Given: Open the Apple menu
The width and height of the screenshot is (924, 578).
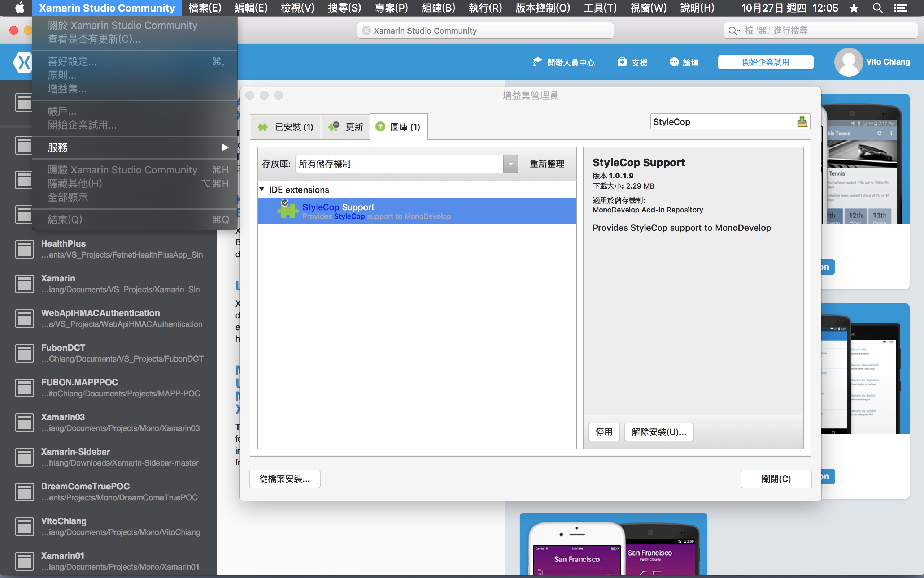Looking at the screenshot, I should [19, 8].
